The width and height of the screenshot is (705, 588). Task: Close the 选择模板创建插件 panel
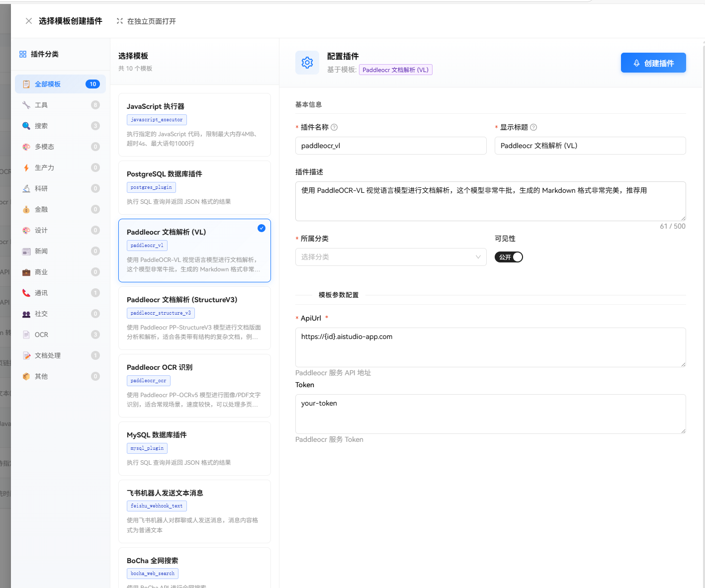29,21
